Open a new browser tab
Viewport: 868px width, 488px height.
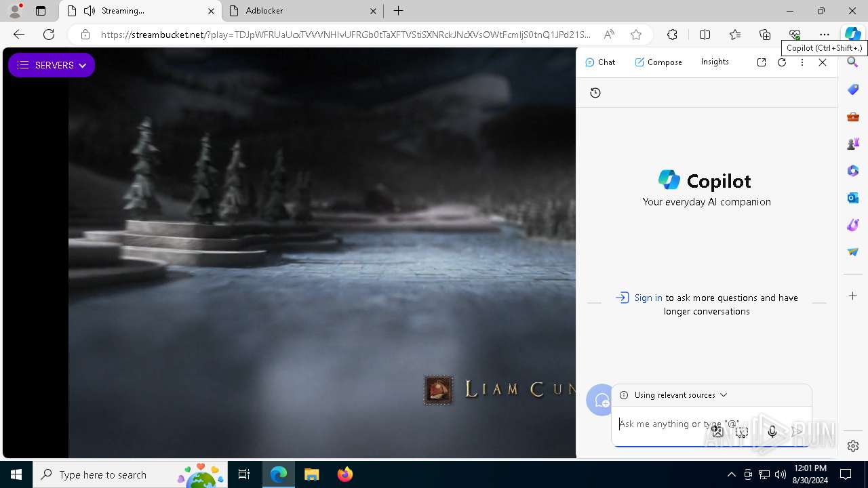[x=399, y=11]
